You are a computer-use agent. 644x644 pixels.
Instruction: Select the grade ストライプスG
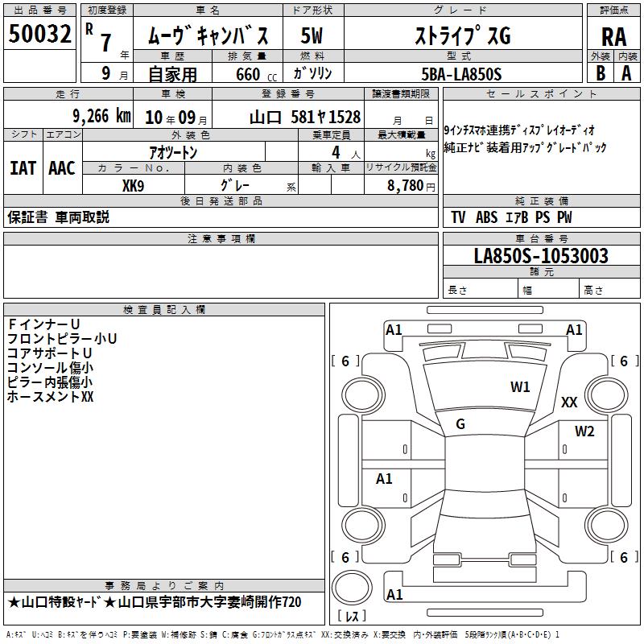click(x=463, y=35)
